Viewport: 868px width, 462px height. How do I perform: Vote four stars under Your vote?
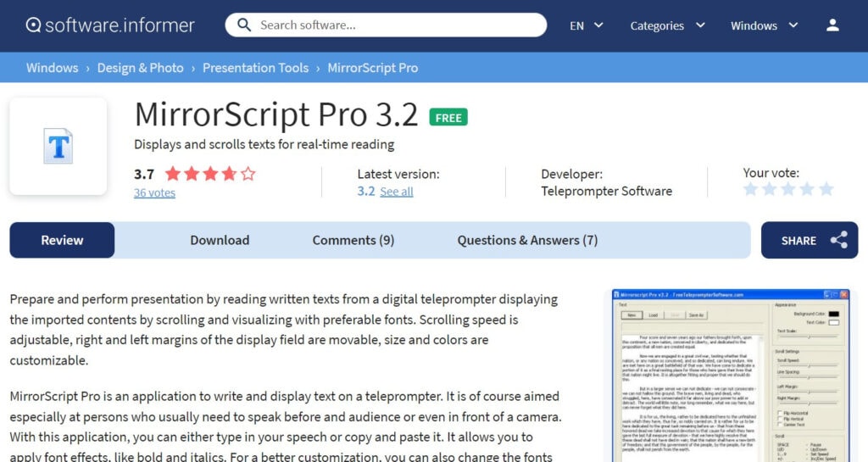807,189
